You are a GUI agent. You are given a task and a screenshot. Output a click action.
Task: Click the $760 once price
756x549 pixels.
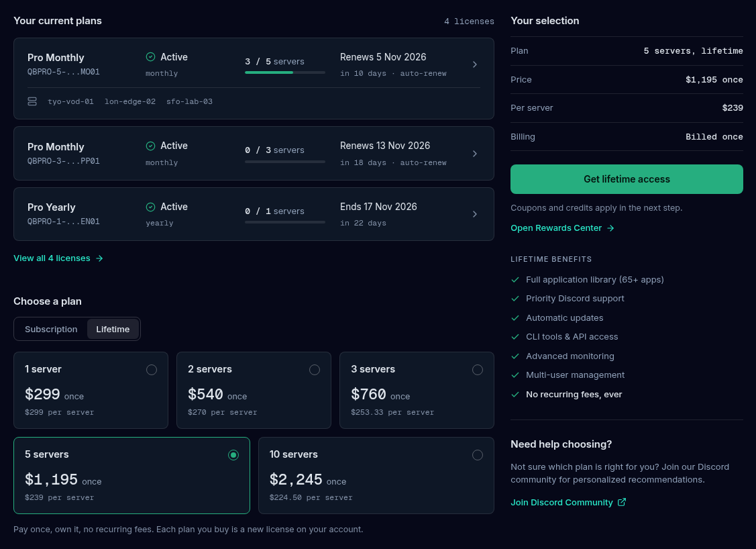380,394
